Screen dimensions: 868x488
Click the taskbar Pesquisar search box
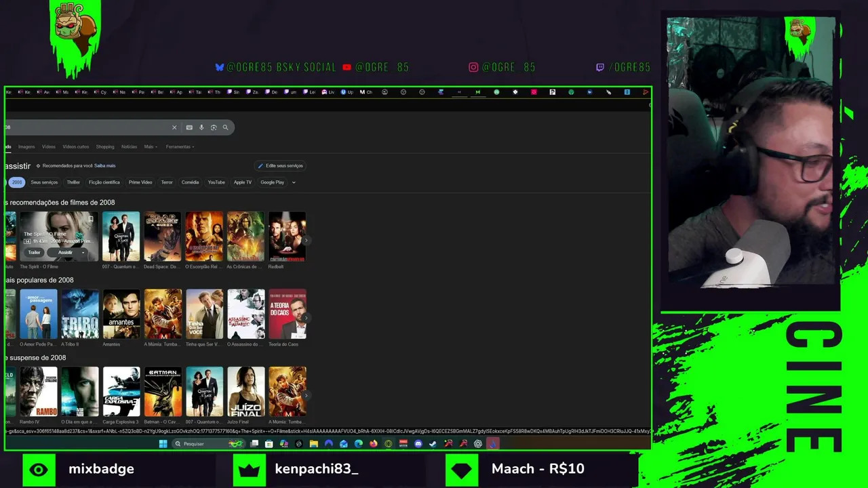[208, 444]
